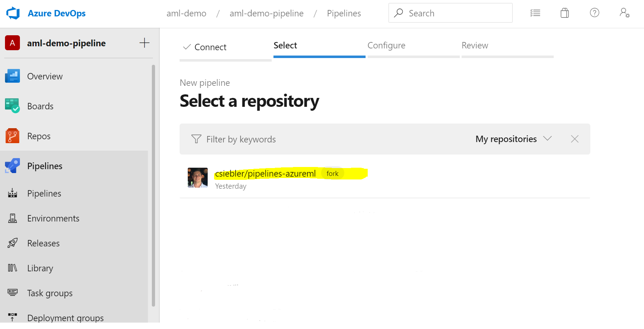Click the Yesterday timestamp text
This screenshot has height=329, width=644.
point(230,186)
